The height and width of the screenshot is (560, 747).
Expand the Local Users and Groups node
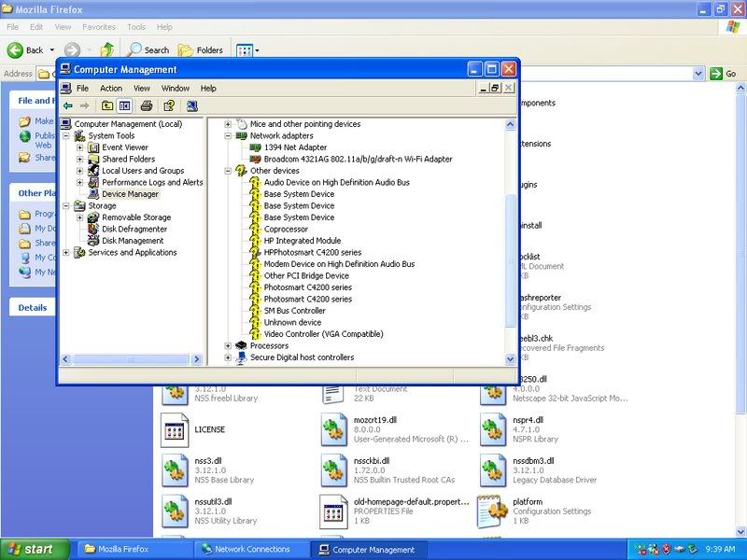pos(80,171)
